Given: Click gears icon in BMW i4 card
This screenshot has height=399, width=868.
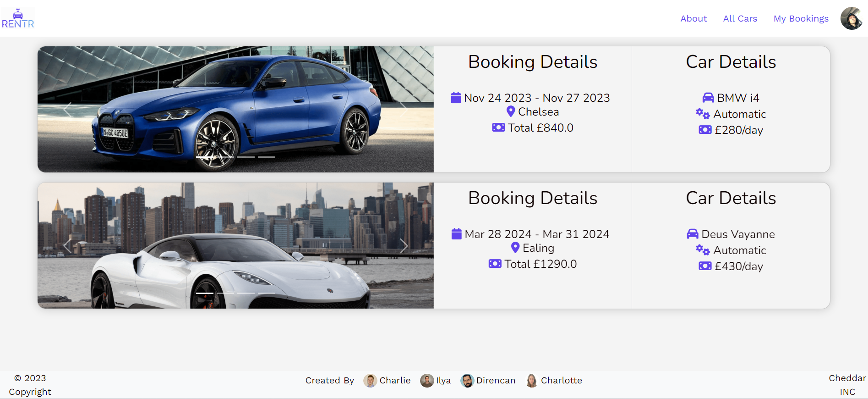Looking at the screenshot, I should 703,114.
